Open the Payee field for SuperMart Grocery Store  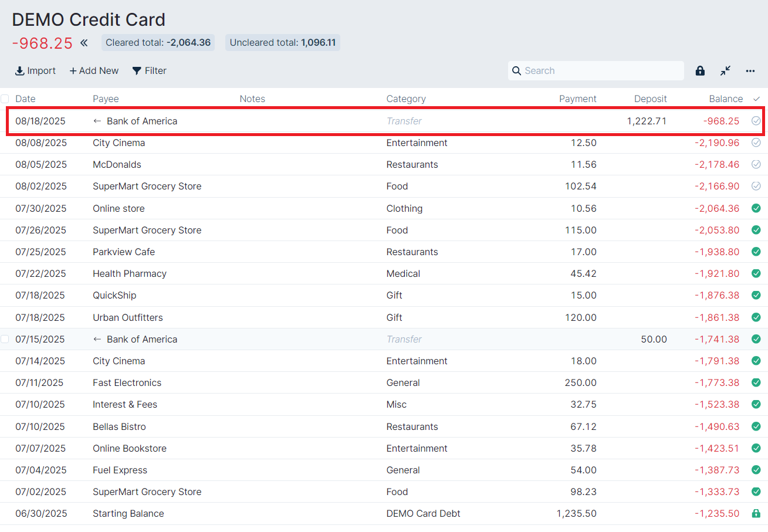(147, 186)
